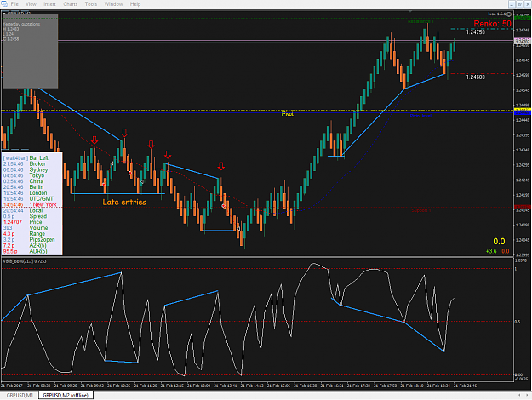The image size is (532, 400).
Task: Minimize the chart window
Action: 512,4
